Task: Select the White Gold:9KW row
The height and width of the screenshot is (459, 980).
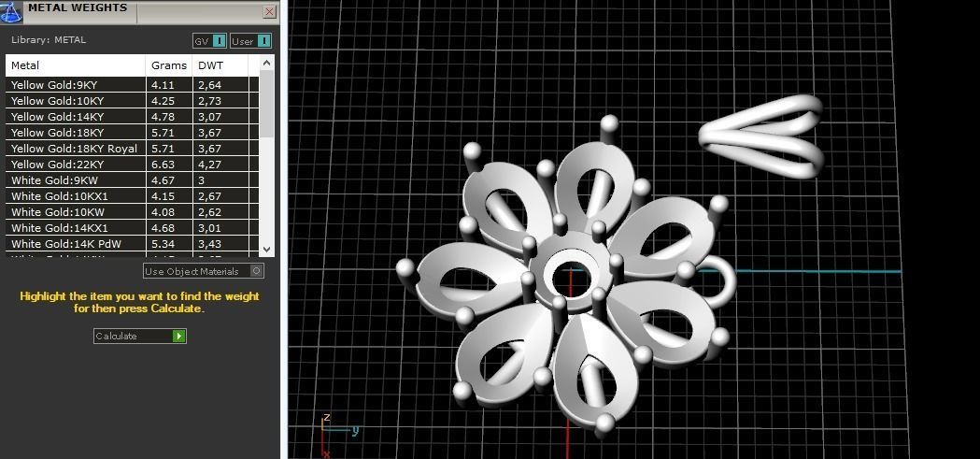Action: (x=132, y=180)
